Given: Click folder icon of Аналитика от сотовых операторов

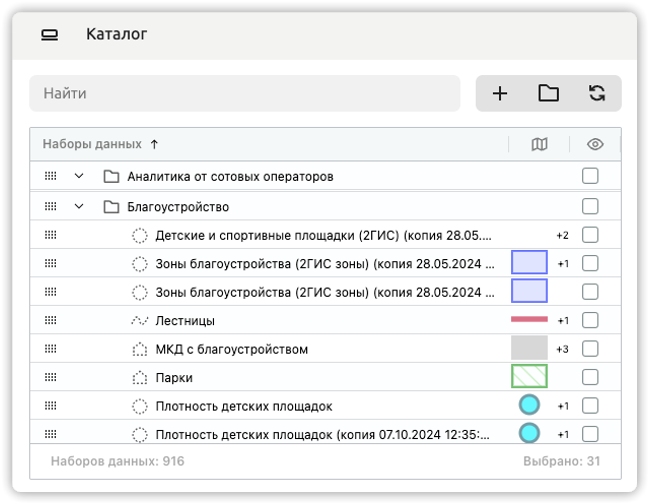Looking at the screenshot, I should click(111, 176).
